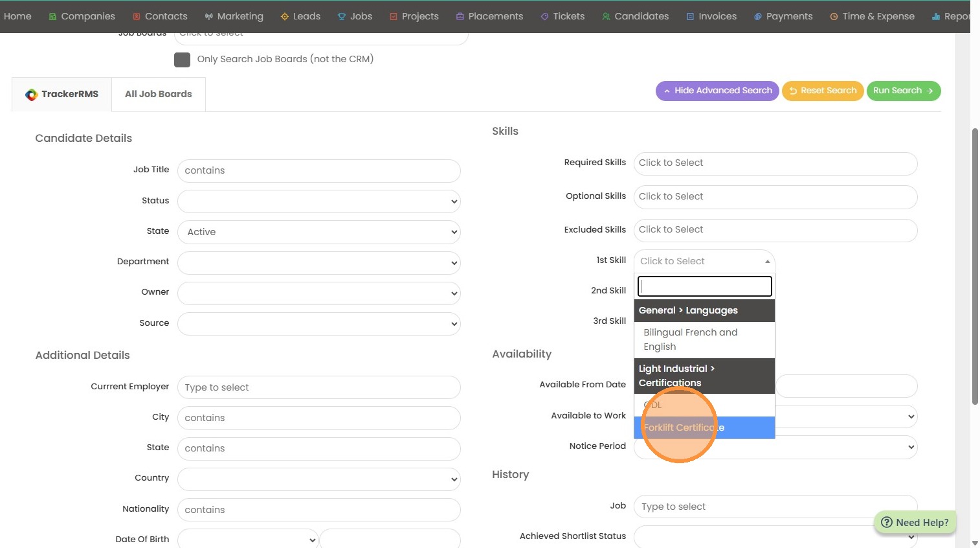
Task: Open the Country dropdown
Action: click(x=318, y=479)
